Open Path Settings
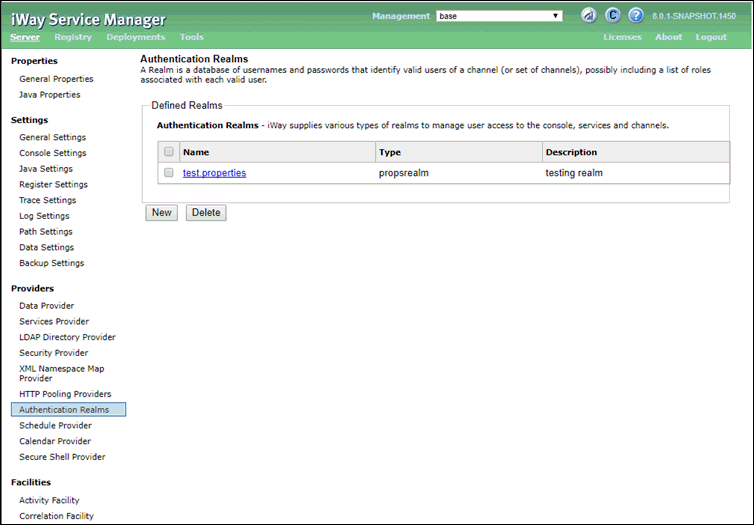Screen dimensions: 754x525 46,232
